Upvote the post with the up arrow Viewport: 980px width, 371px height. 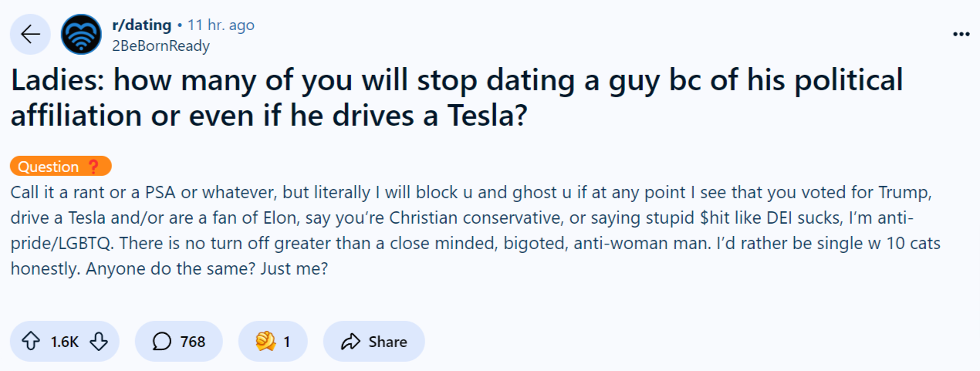tap(31, 341)
